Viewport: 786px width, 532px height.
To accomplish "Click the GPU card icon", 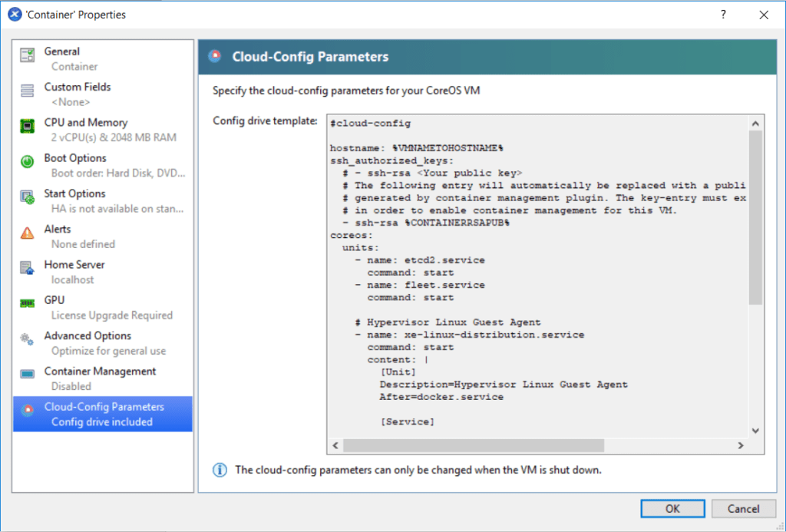I will tap(28, 304).
